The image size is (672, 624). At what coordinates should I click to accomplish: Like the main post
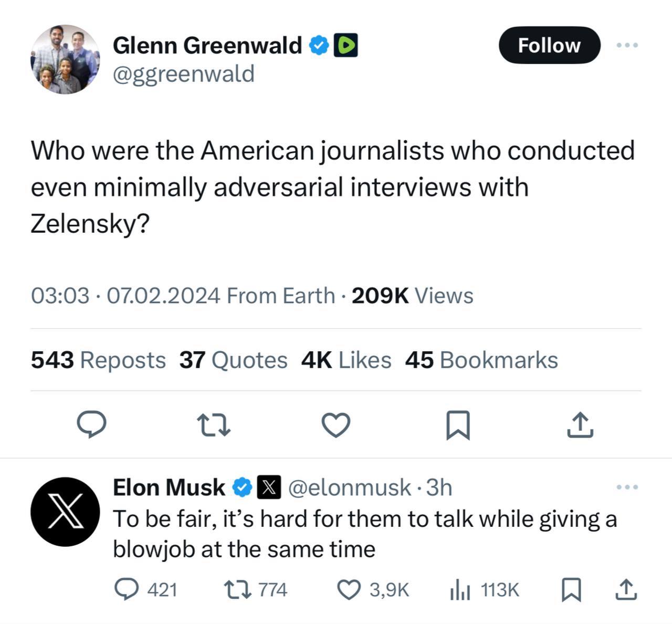335,425
